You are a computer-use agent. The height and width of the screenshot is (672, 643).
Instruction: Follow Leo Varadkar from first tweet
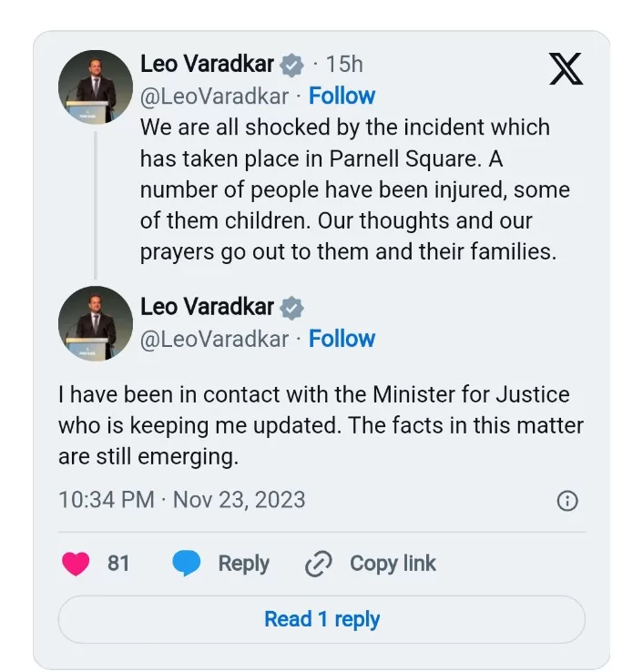(x=342, y=96)
